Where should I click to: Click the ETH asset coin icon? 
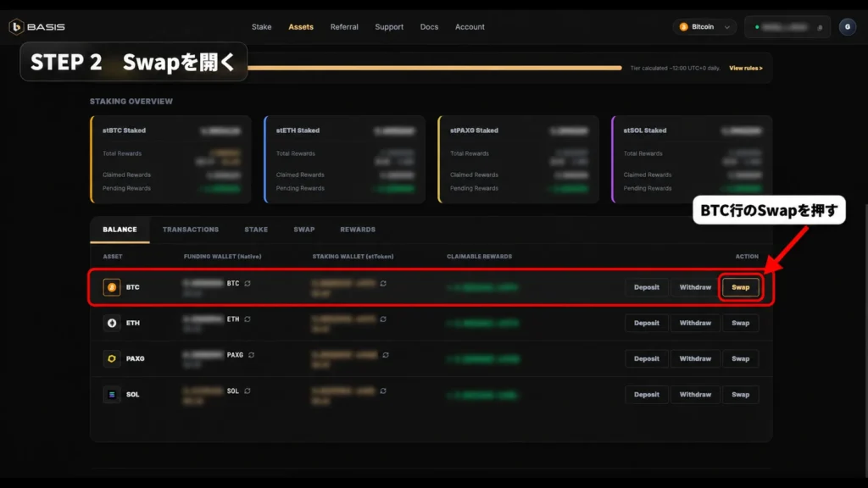point(112,323)
